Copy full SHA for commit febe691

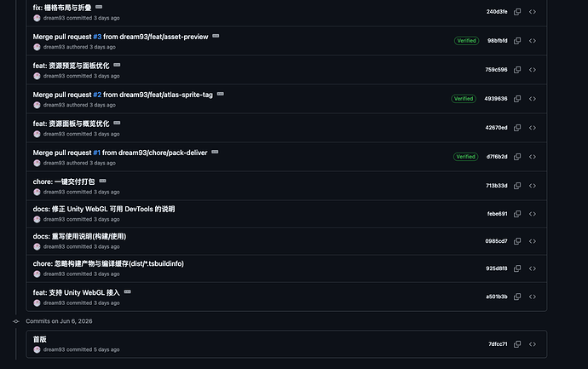coord(517,214)
